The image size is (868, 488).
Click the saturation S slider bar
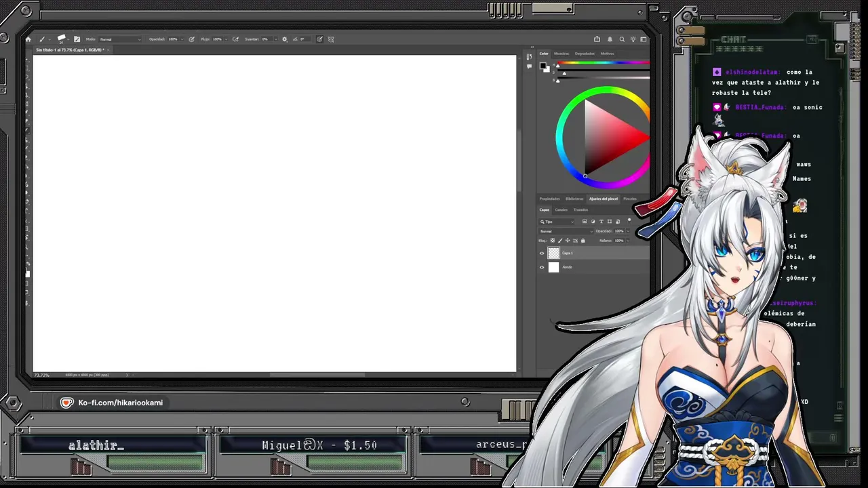pos(604,71)
